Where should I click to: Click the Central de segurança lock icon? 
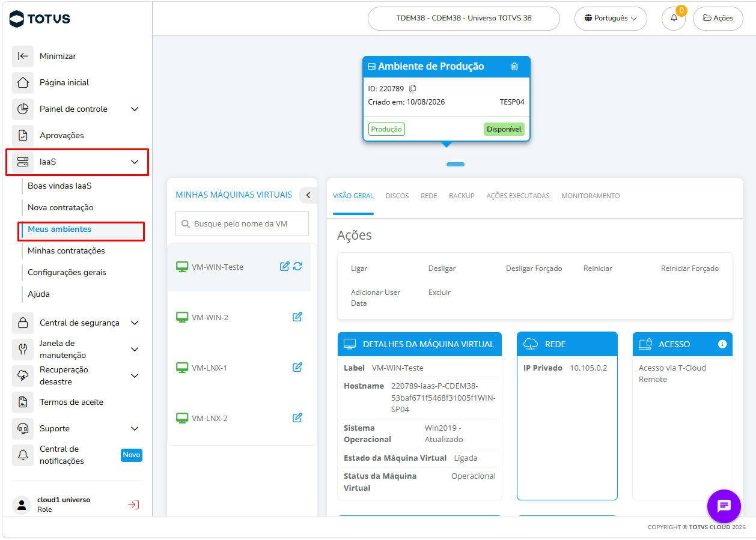[23, 323]
